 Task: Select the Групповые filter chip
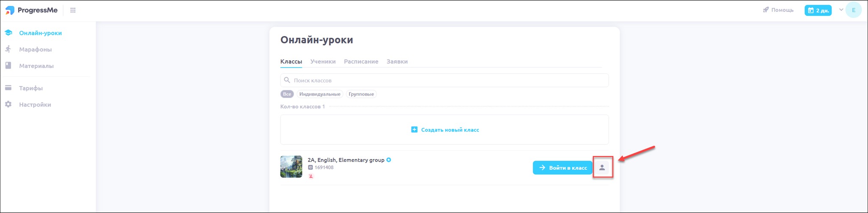361,94
